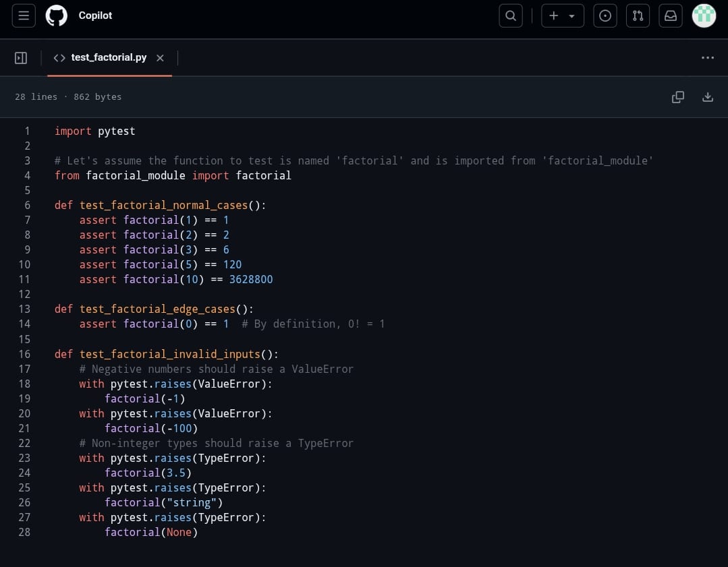Click 'def test_factorial_invalid_inputs():' line
The width and height of the screenshot is (728, 567).
[167, 354]
